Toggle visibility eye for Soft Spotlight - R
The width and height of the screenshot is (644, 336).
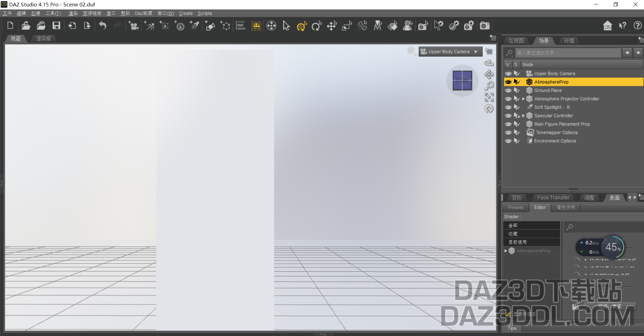click(x=508, y=107)
